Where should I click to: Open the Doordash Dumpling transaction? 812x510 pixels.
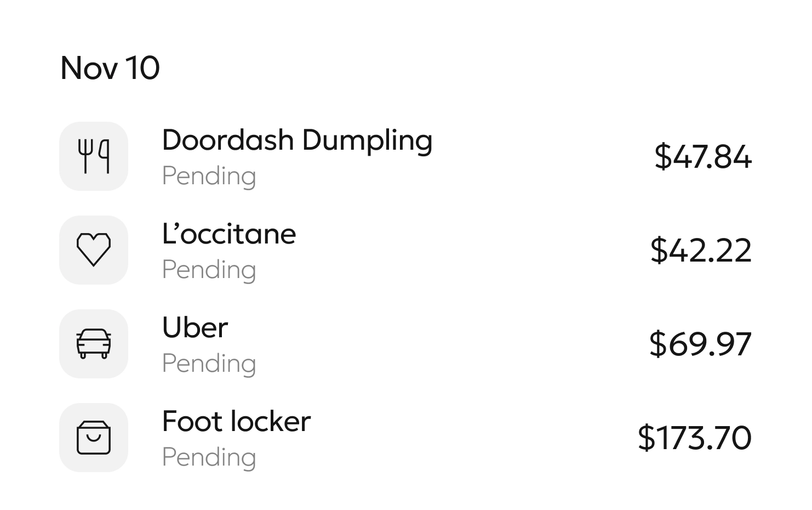(x=297, y=140)
